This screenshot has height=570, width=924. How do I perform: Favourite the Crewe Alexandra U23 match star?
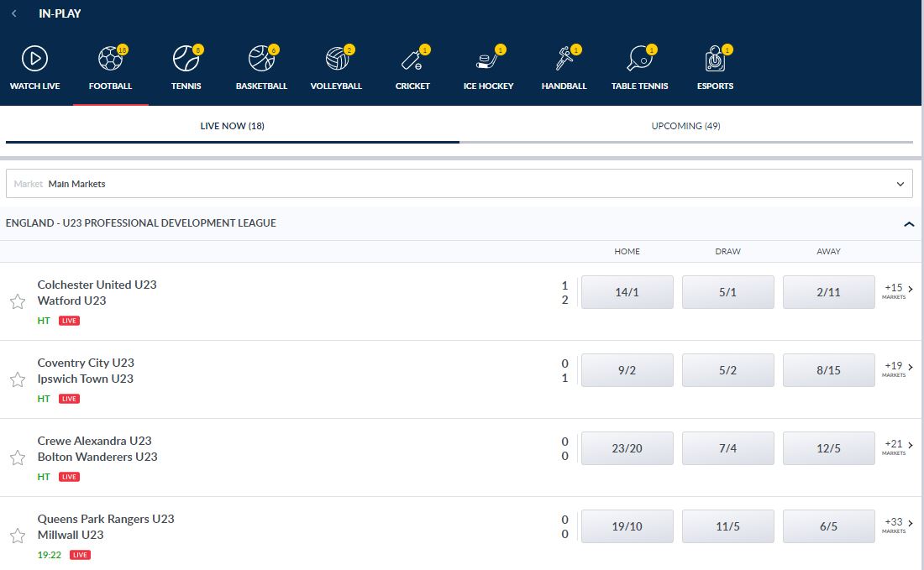click(18, 458)
